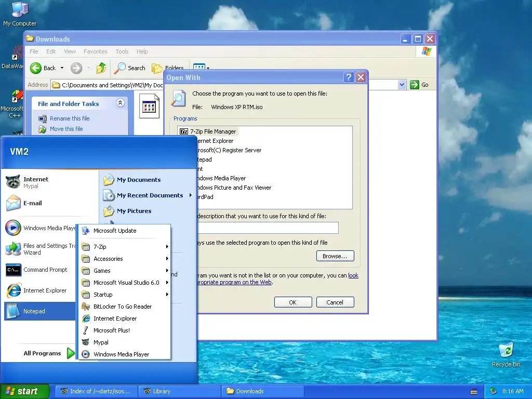Select the ISO file icon in Downloads
The height and width of the screenshot is (399, 532).
click(149, 107)
